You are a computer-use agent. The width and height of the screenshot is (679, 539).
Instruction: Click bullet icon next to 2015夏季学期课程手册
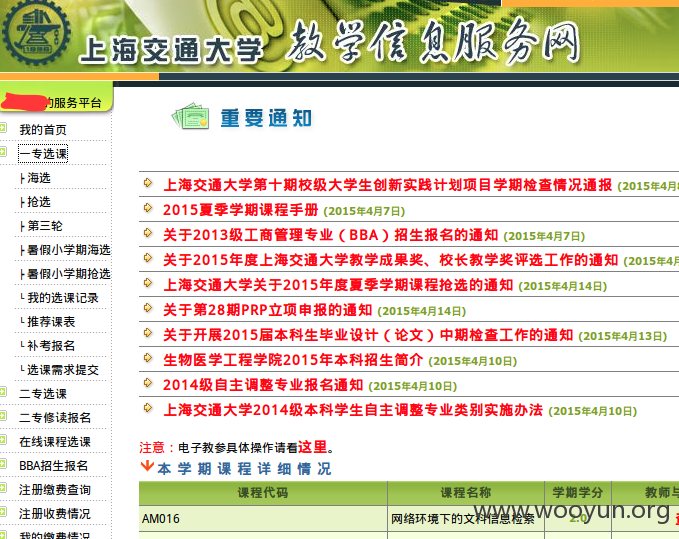148,208
